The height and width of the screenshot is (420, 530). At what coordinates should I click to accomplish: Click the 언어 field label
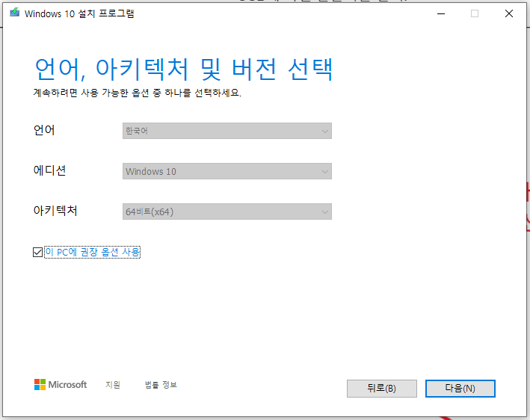(44, 130)
